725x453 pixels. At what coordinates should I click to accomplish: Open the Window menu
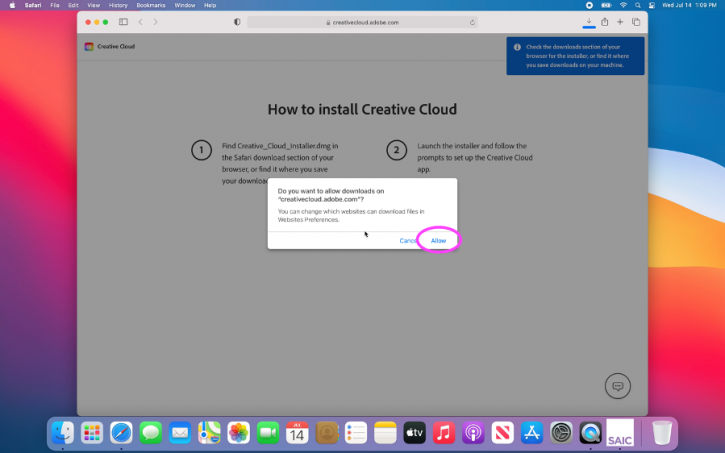[x=184, y=5]
